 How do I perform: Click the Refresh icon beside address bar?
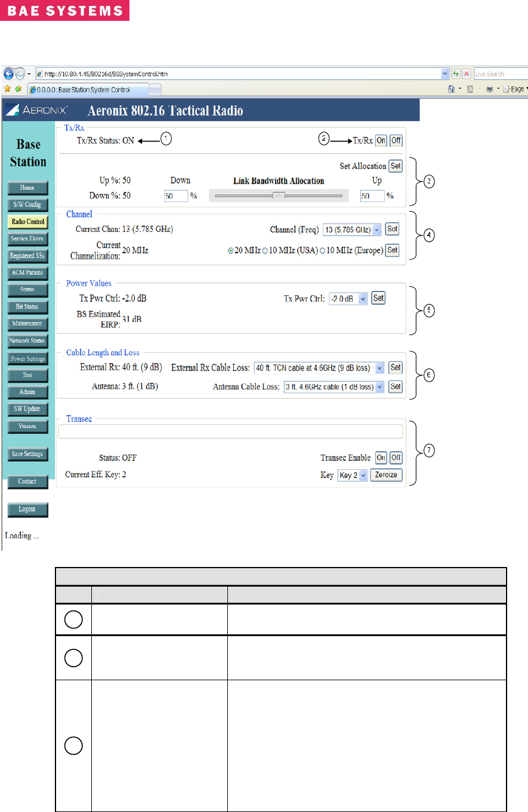pyautogui.click(x=456, y=74)
